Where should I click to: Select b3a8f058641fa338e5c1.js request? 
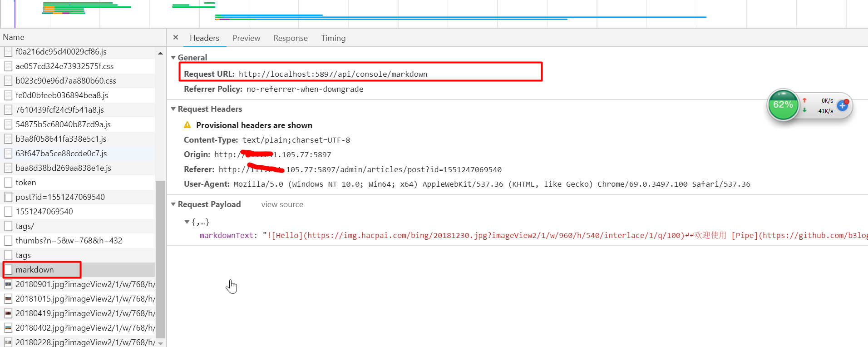point(77,139)
